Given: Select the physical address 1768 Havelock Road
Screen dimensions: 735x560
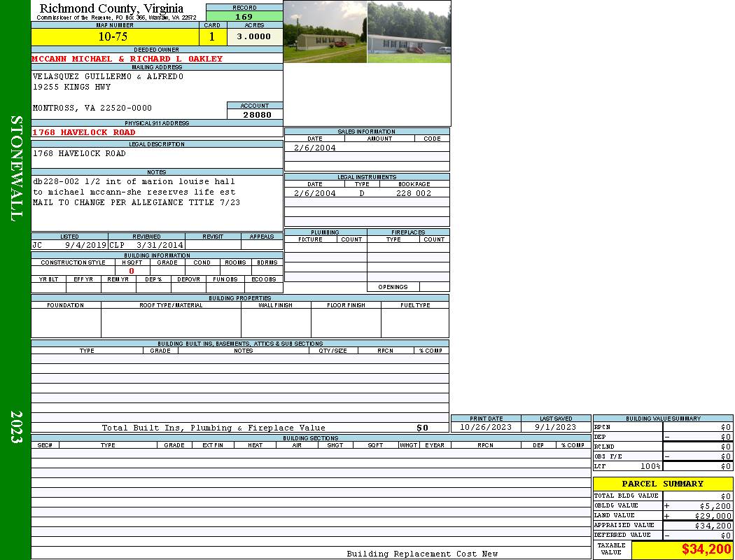Looking at the screenshot, I should 84,132.
